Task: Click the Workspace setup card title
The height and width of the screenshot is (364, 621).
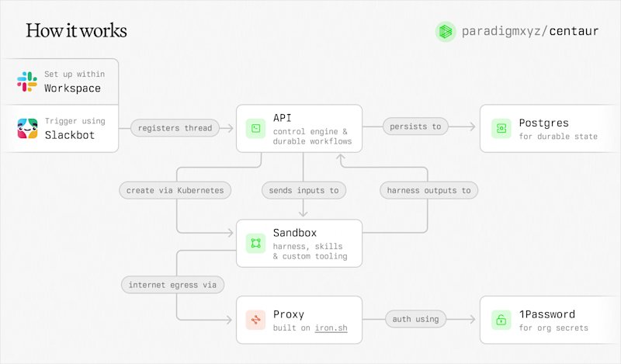Action: [x=72, y=88]
